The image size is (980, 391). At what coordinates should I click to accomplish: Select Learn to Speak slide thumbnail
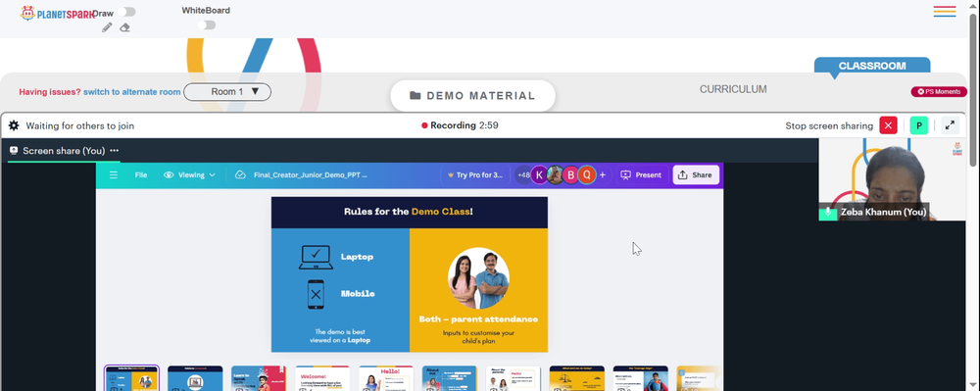click(259, 378)
